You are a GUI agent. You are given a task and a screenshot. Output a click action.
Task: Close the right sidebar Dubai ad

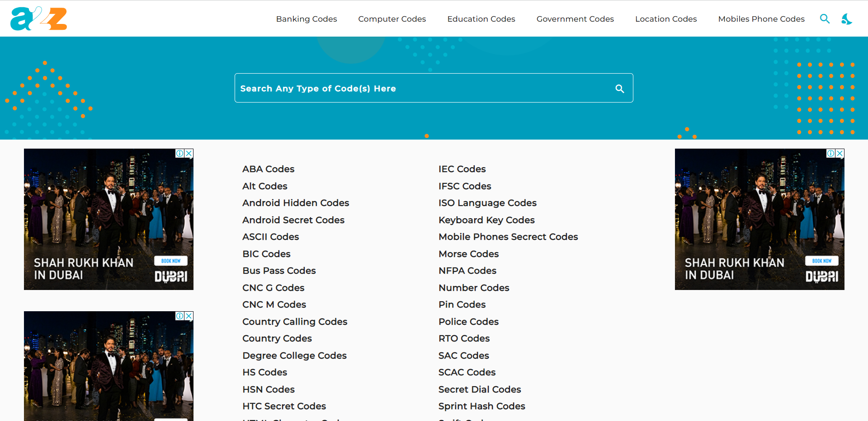tap(840, 154)
